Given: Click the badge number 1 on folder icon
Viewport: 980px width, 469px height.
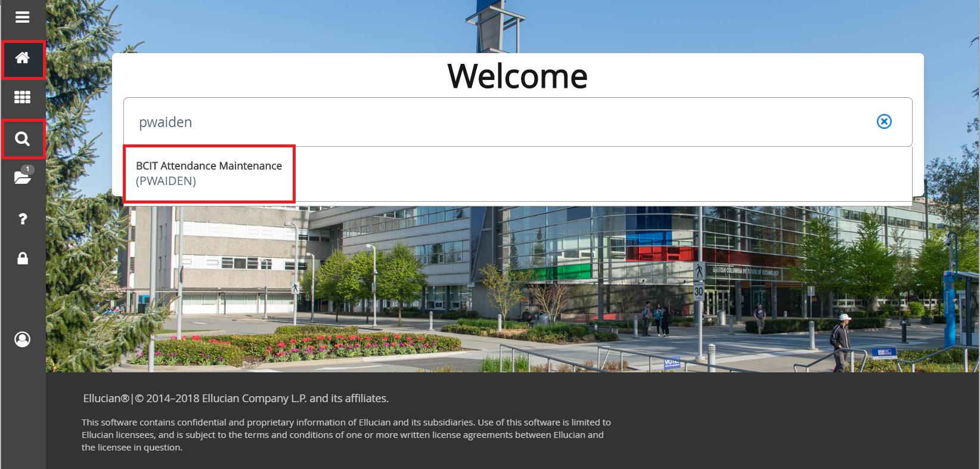Looking at the screenshot, I should [x=28, y=169].
